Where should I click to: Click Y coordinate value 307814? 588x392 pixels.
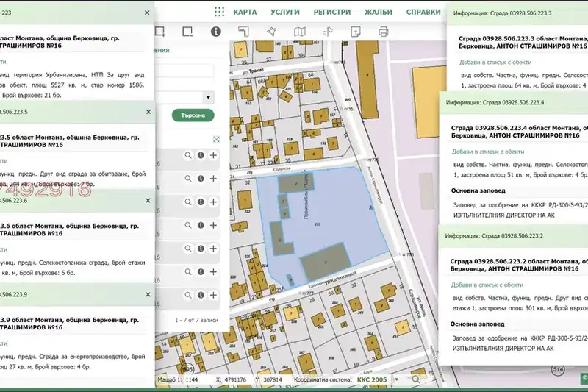[x=272, y=379]
